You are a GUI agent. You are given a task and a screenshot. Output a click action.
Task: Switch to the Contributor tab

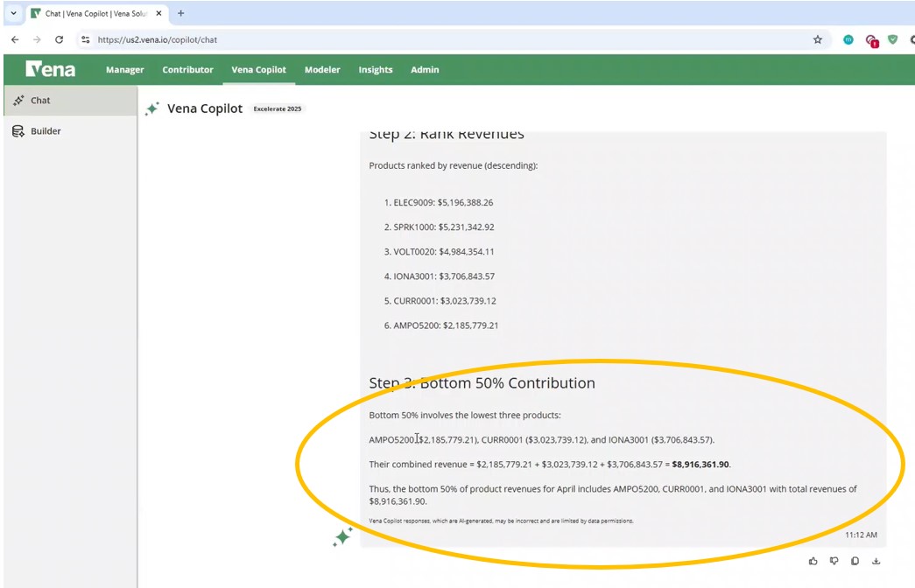click(187, 70)
